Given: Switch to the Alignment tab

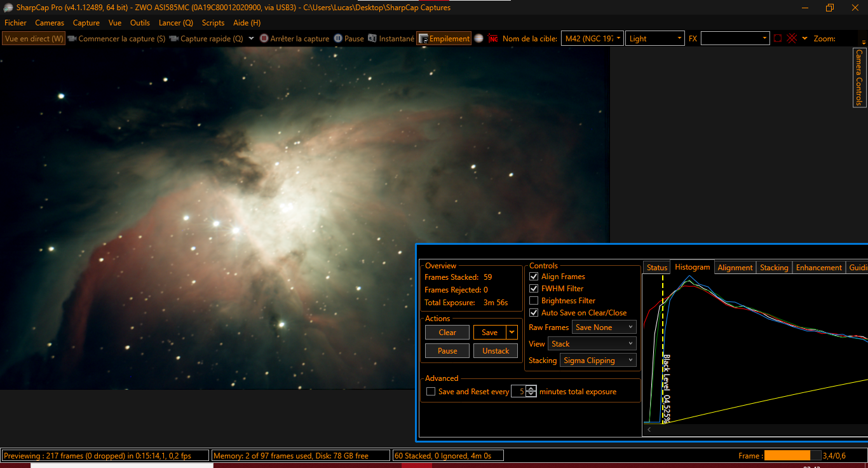Looking at the screenshot, I should pos(735,268).
